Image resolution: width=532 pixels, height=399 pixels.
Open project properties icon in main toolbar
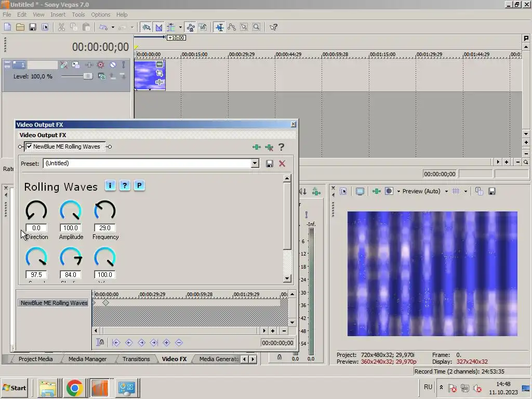pos(45,27)
